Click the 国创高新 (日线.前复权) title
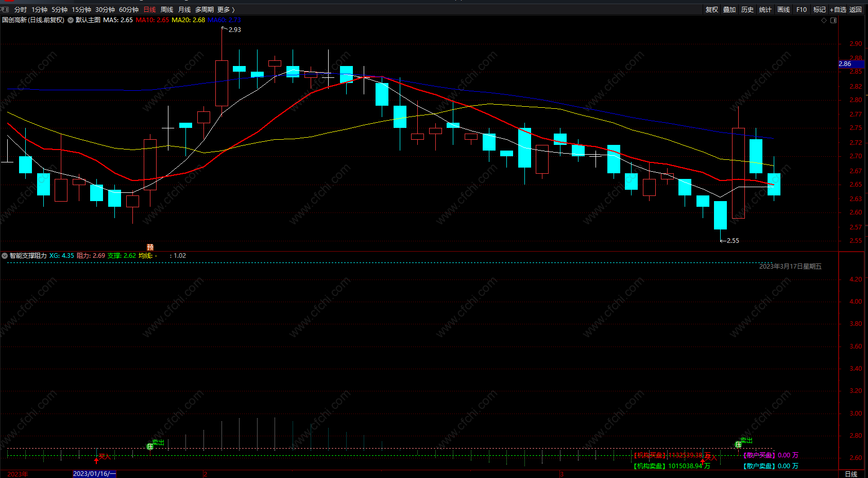The image size is (868, 478). click(33, 20)
